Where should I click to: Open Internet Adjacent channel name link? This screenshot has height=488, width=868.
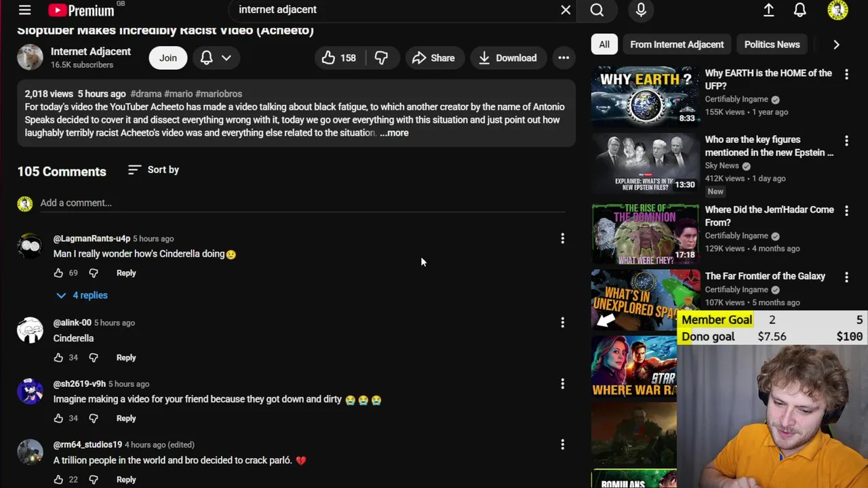pyautogui.click(x=91, y=52)
